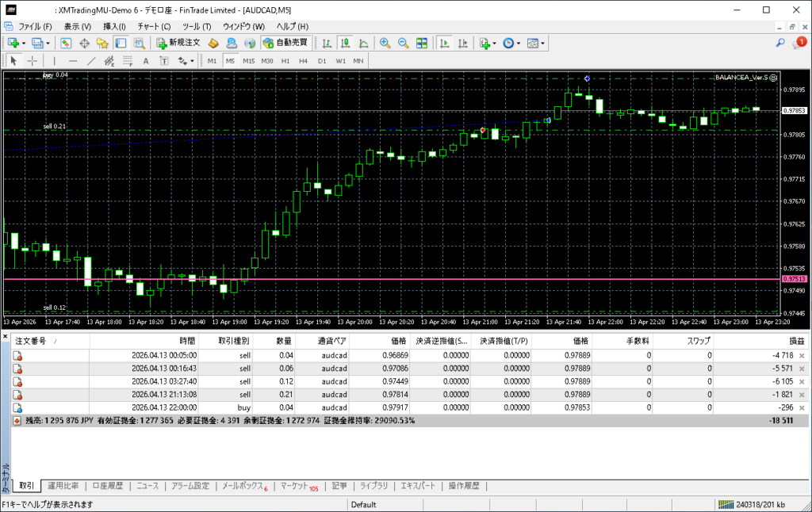Click the 新規注文 new order button

pos(178,43)
